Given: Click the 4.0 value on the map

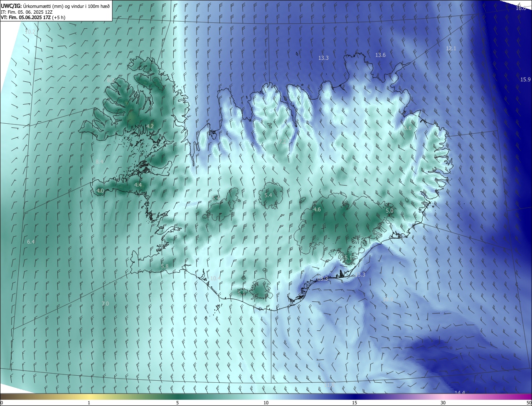Looking at the screenshot, I should coord(100,191).
